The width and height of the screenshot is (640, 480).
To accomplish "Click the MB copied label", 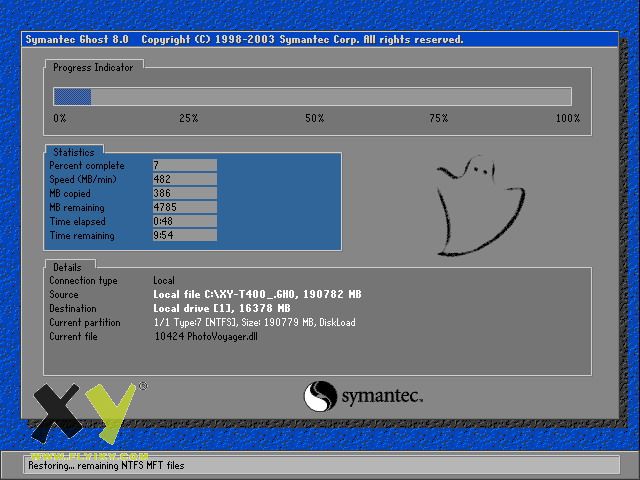I will point(70,193).
